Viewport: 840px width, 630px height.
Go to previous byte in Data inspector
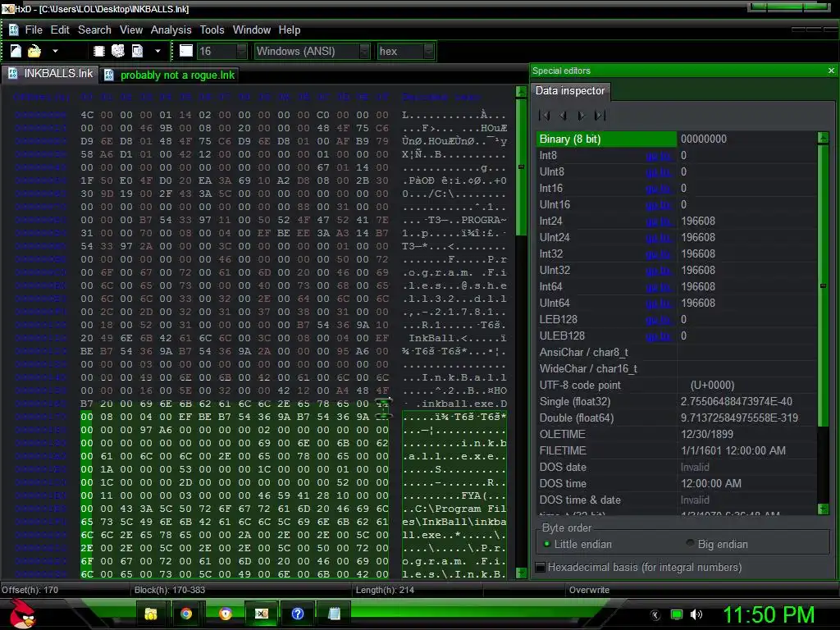point(563,115)
